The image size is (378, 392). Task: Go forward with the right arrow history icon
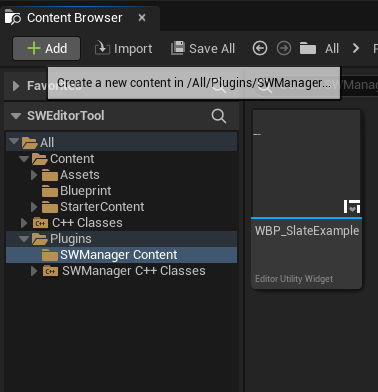(x=284, y=49)
